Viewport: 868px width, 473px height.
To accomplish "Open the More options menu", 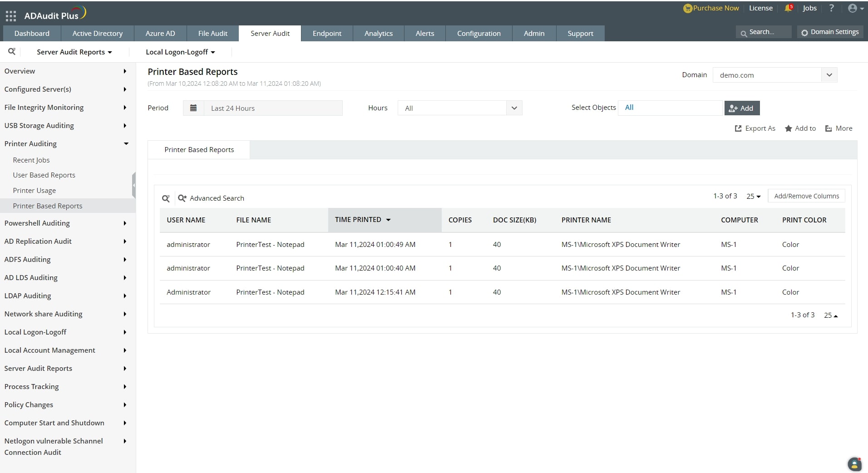I will pos(838,128).
